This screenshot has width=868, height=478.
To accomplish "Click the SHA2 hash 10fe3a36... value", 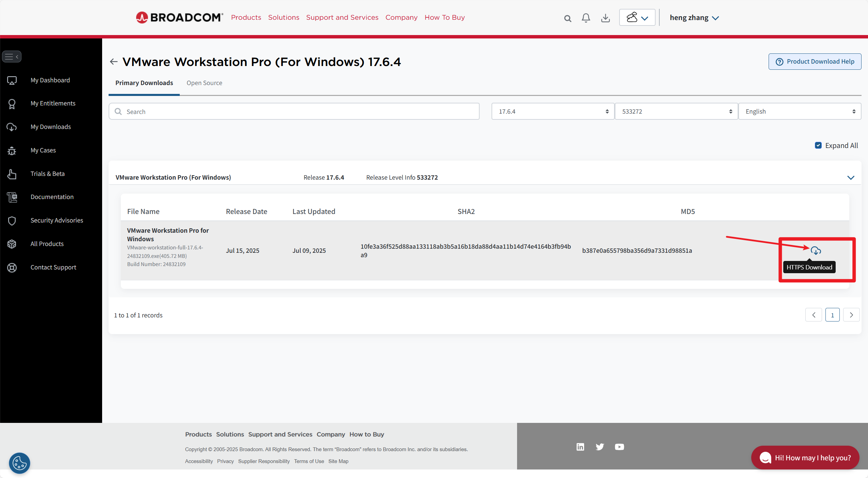I will 466,251.
